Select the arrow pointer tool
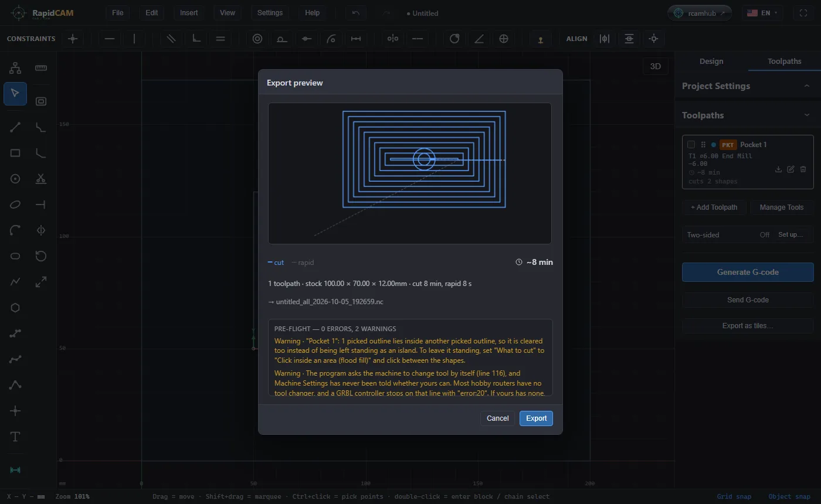Screen dimensions: 821x504 pyautogui.click(x=15, y=94)
